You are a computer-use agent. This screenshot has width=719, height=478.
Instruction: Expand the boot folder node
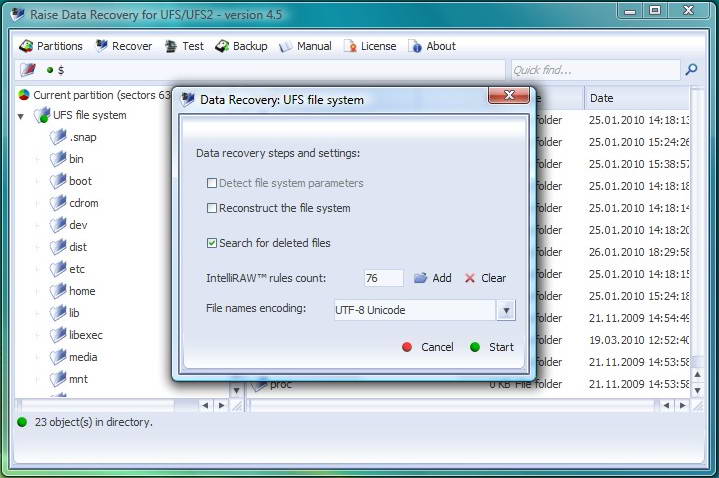tap(37, 182)
